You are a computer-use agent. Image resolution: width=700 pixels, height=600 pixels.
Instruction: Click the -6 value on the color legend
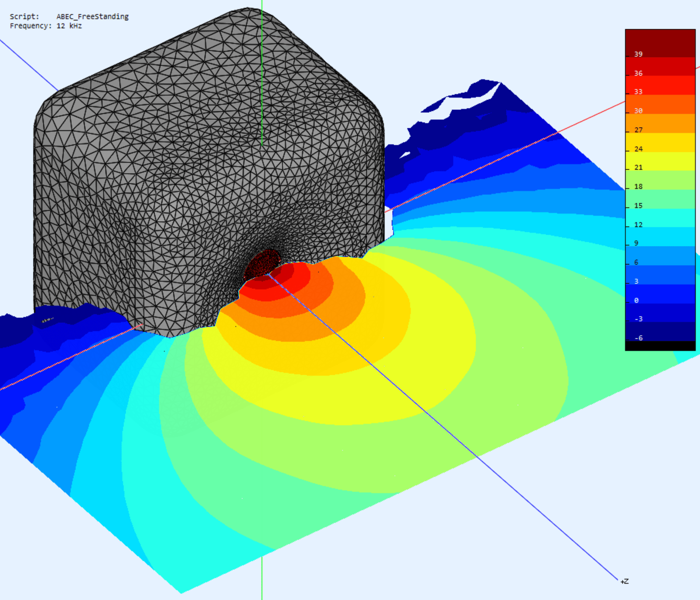[638, 338]
